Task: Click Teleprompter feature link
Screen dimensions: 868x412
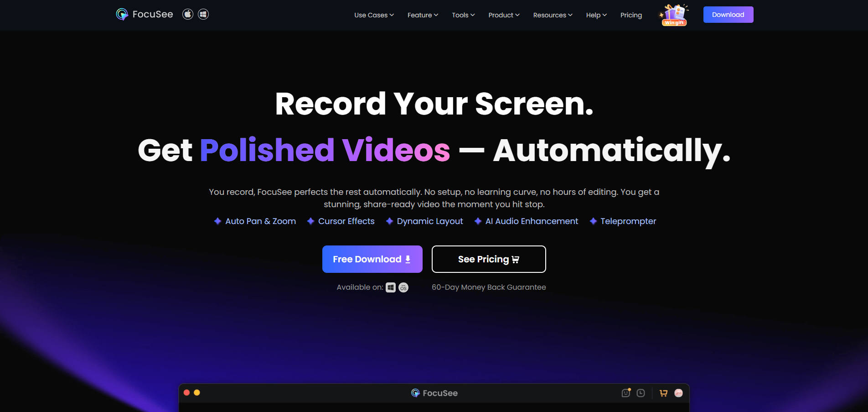Action: pyautogui.click(x=623, y=221)
